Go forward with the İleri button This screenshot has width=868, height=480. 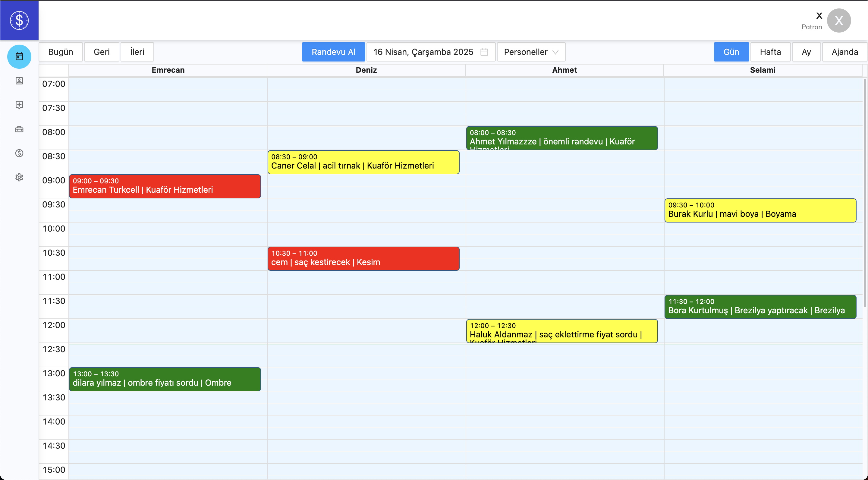coord(137,52)
